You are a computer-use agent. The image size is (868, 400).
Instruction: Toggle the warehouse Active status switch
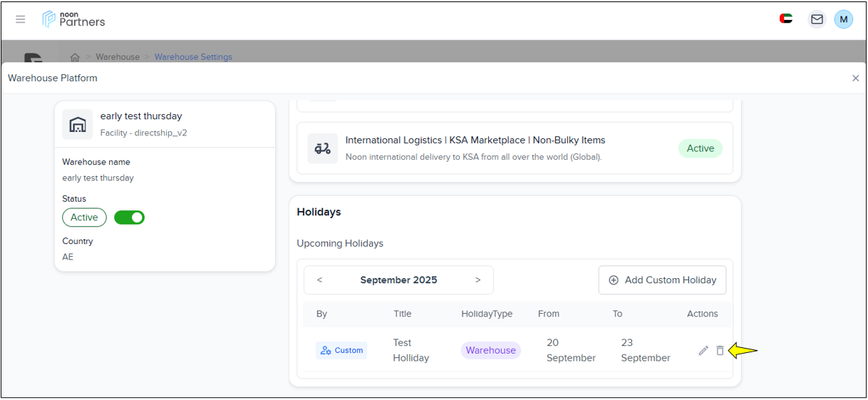[130, 217]
